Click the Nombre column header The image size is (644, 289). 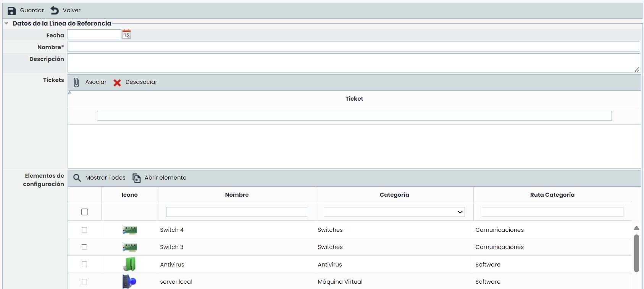tap(237, 195)
